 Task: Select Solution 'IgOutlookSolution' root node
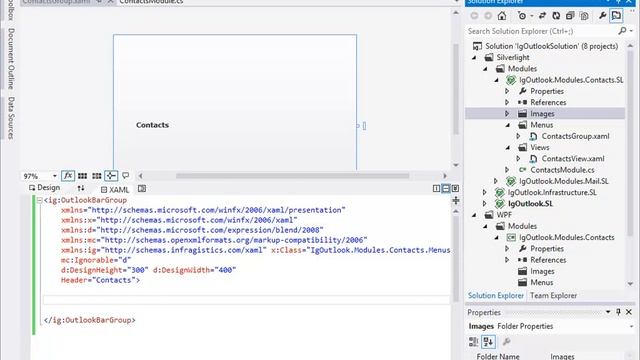pos(551,46)
